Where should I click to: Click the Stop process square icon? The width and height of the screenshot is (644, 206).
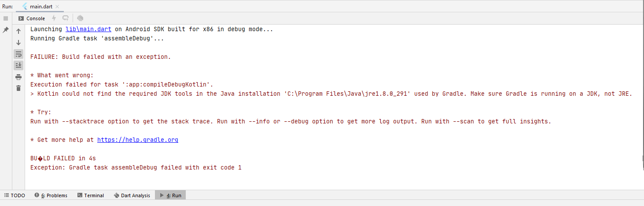click(6, 18)
